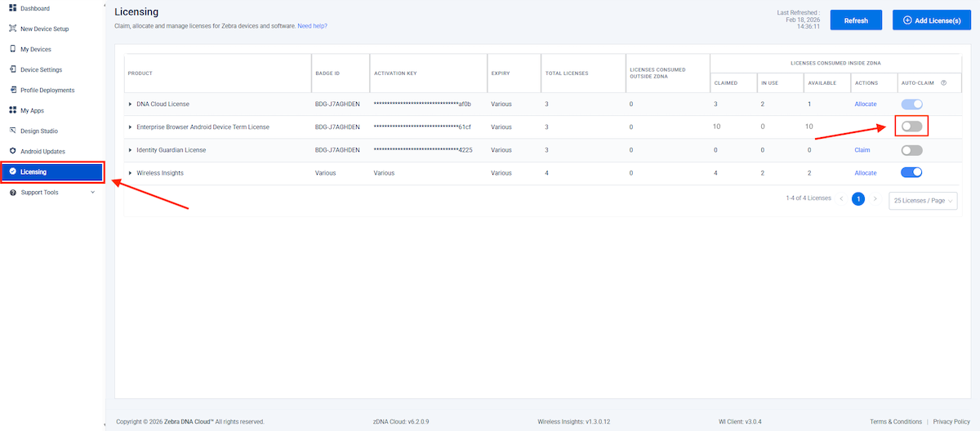Click the Auto-Claim help question mark icon
The height and width of the screenshot is (431, 980).
pos(943,82)
